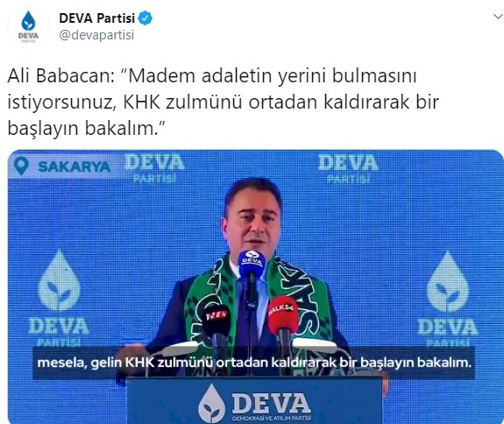Open the DEVA Partisi profile avatar

[x=28, y=26]
